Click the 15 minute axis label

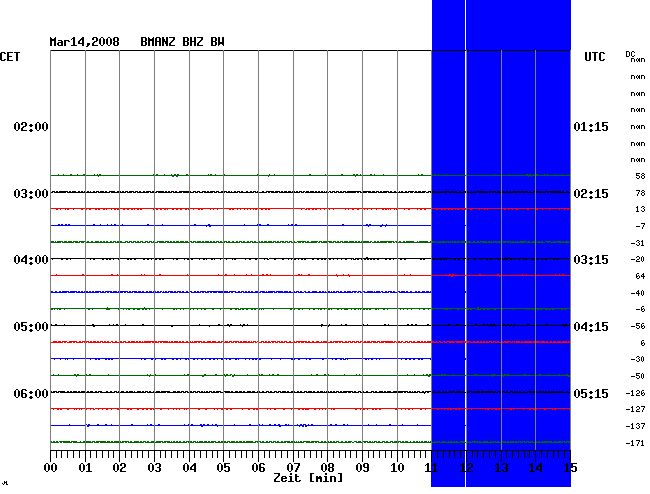click(570, 468)
